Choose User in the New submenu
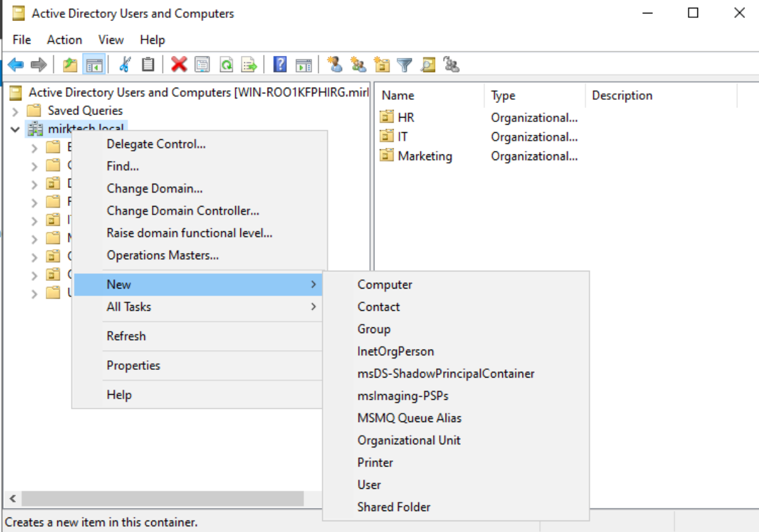This screenshot has height=532, width=759. pyautogui.click(x=369, y=485)
